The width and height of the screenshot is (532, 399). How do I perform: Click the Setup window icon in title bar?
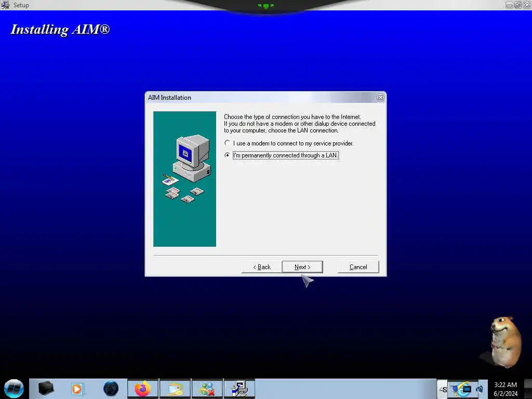tap(5, 5)
